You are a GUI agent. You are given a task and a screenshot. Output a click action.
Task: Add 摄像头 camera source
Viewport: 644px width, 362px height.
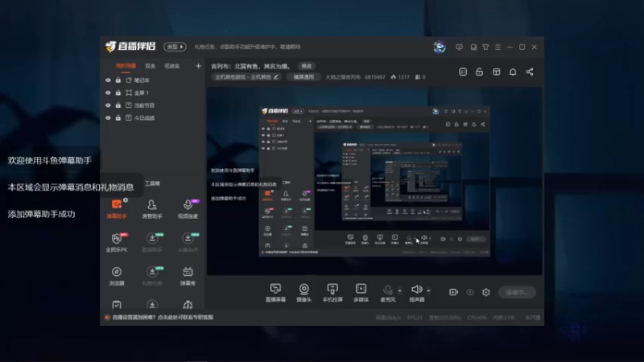pos(304,293)
